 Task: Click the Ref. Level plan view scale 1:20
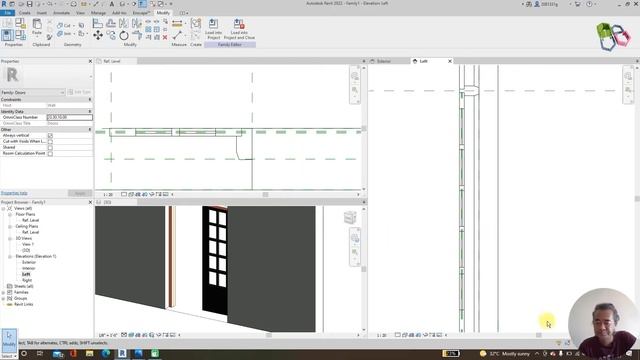pos(108,195)
